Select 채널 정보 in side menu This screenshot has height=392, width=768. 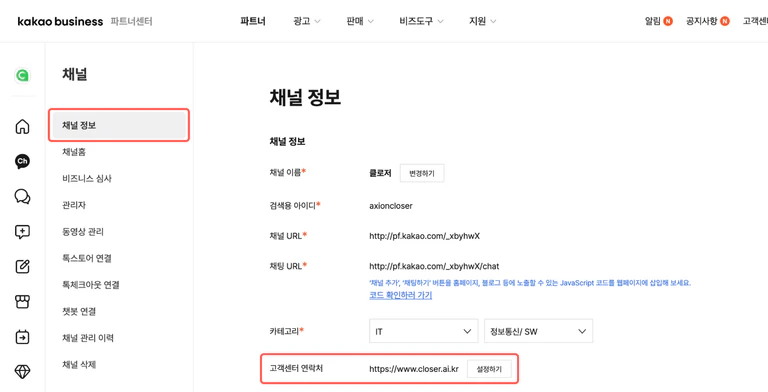119,125
